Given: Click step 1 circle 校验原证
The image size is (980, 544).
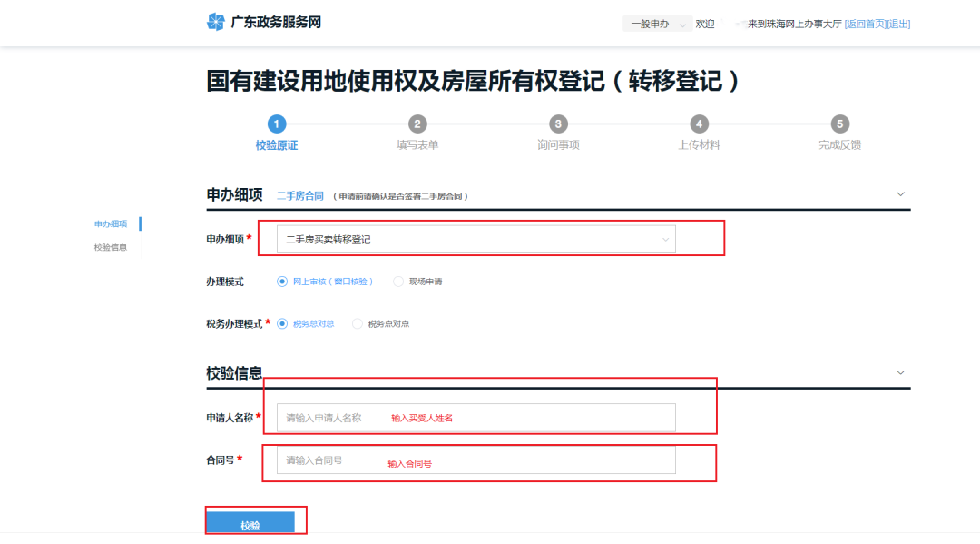Looking at the screenshot, I should pos(277,124).
